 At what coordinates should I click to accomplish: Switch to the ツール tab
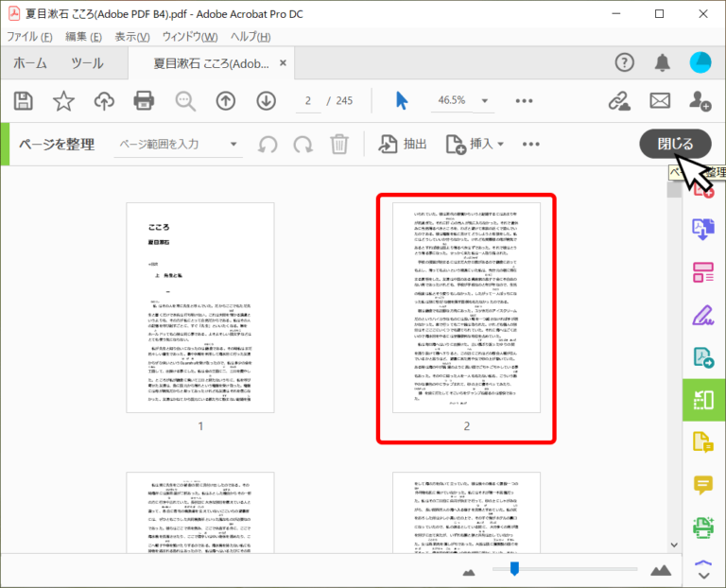[x=88, y=62]
